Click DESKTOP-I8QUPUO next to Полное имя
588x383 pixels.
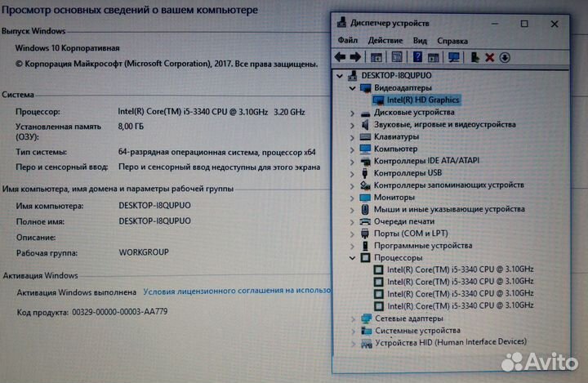point(154,221)
